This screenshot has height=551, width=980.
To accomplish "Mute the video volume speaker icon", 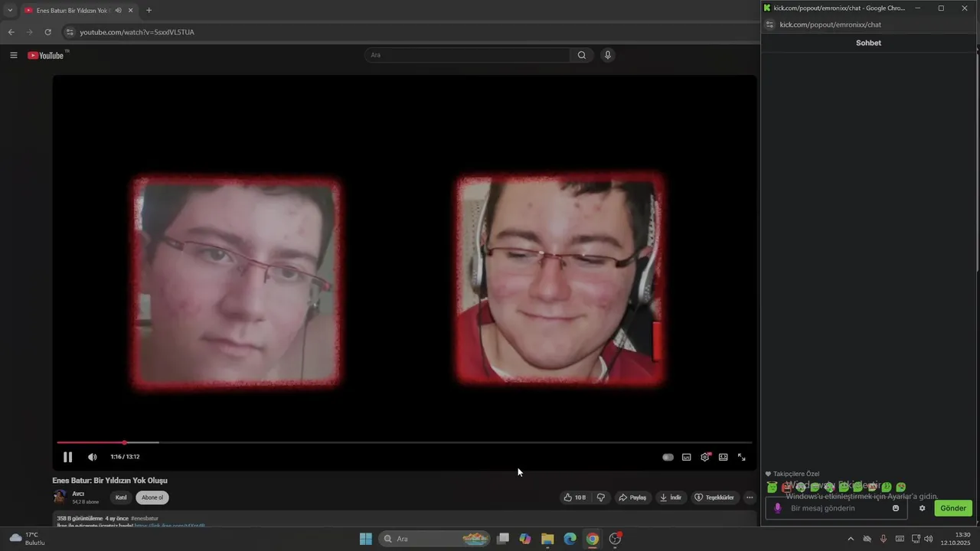I will pyautogui.click(x=92, y=457).
